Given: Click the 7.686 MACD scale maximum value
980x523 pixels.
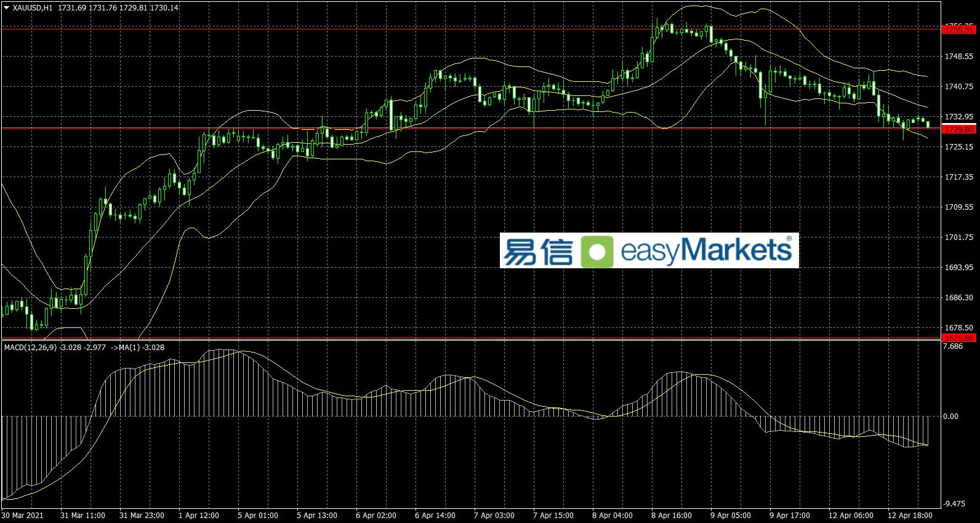Looking at the screenshot, I should coord(952,346).
